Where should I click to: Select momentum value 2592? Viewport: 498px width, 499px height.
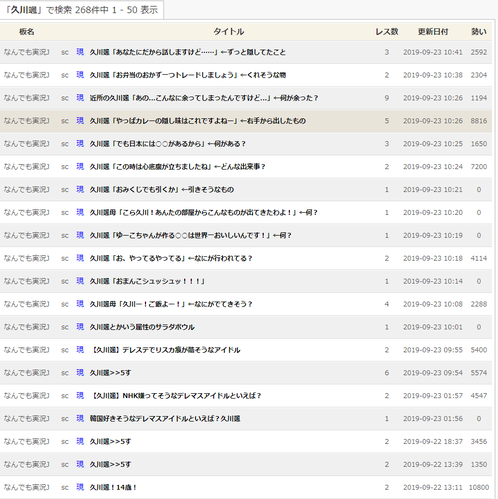tap(479, 52)
